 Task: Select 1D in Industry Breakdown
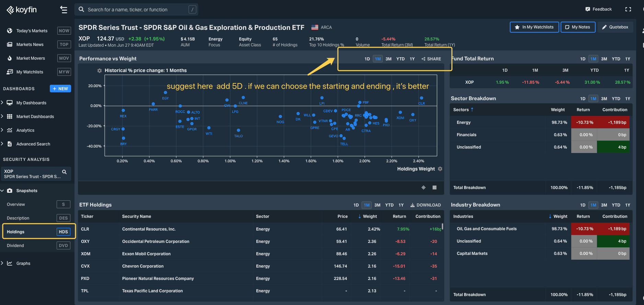583,205
